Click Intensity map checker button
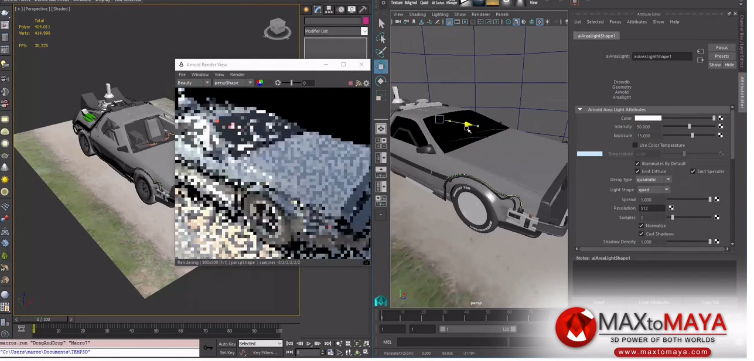 pos(720,126)
